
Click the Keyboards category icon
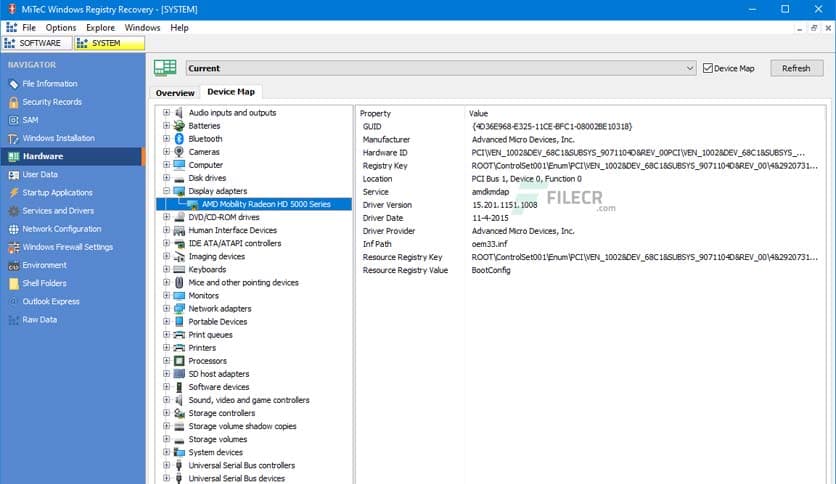[180, 269]
